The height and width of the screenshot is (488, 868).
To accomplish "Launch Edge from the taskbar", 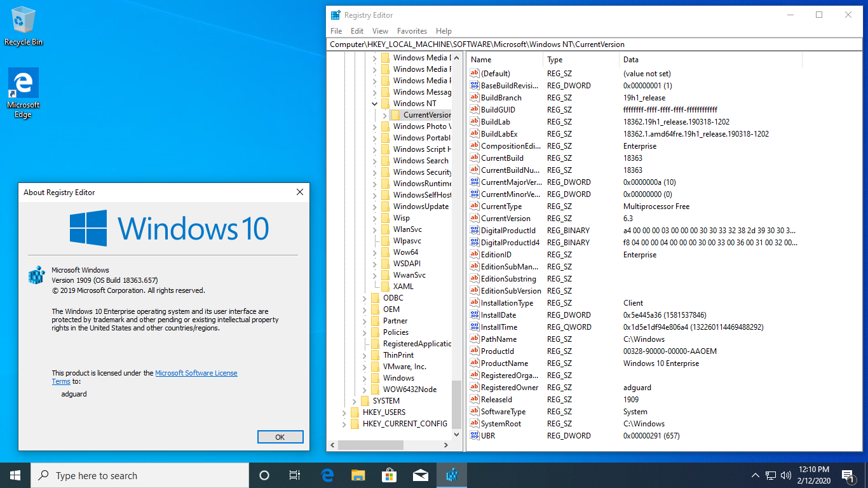I will pos(328,475).
